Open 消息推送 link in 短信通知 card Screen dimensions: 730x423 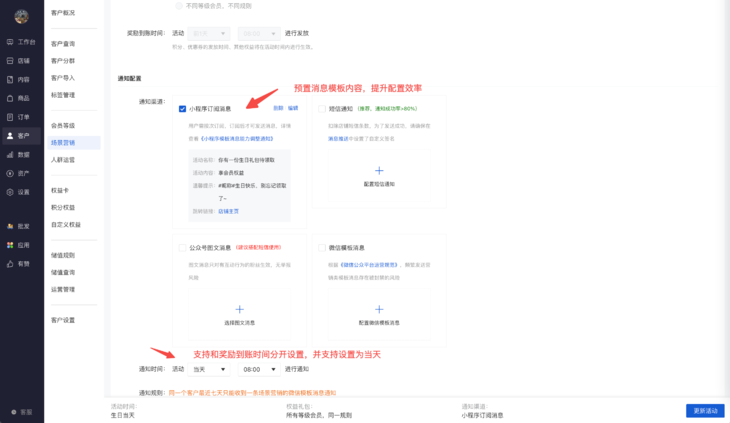point(338,139)
